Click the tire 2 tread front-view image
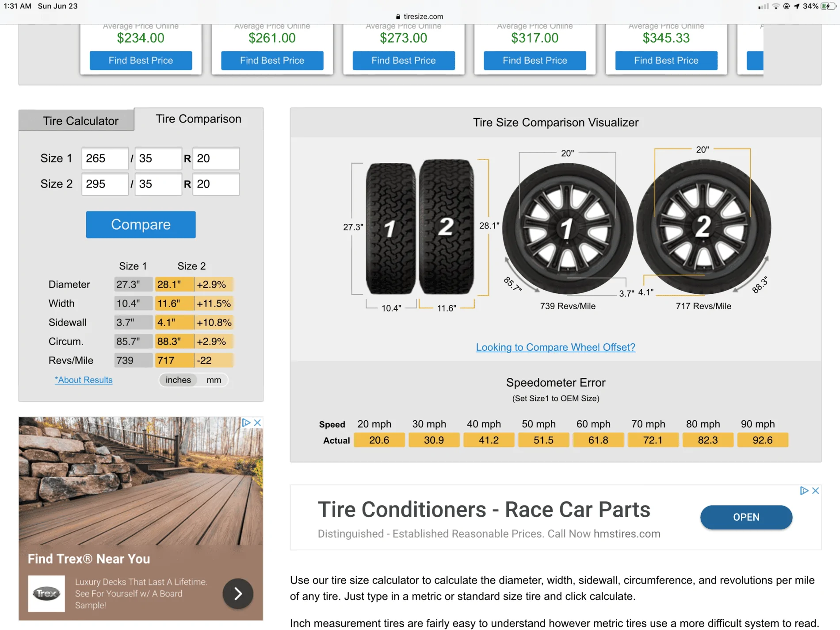Image resolution: width=840 pixels, height=630 pixels. (x=447, y=227)
